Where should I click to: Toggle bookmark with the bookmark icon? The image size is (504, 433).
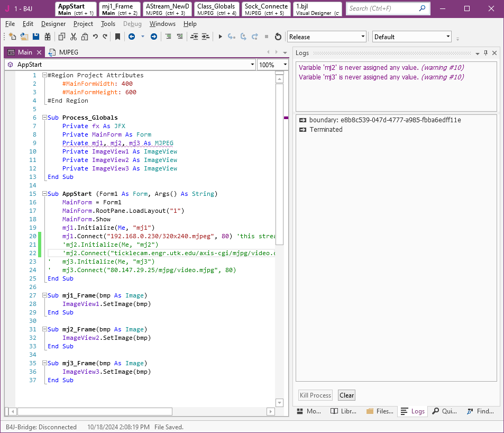pos(117,37)
